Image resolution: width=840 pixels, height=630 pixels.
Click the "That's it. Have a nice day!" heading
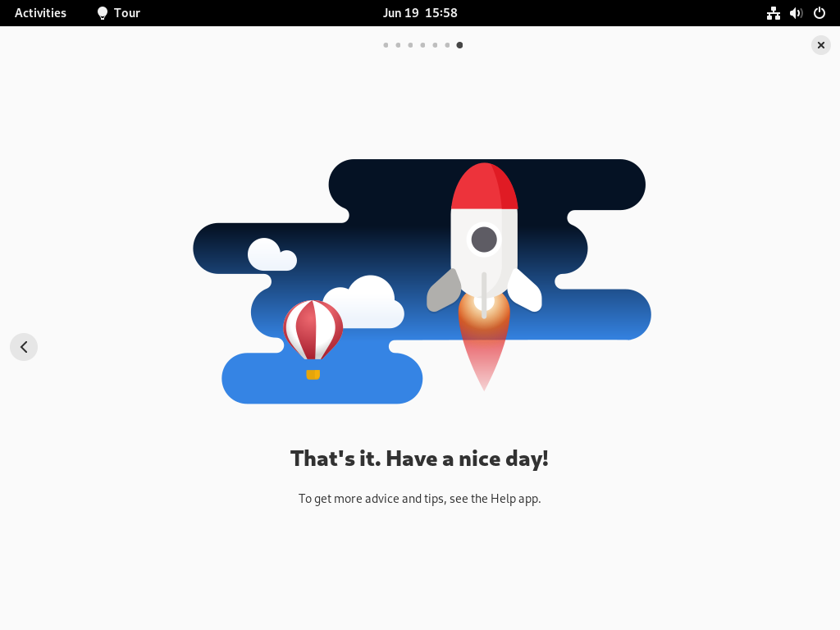click(419, 459)
